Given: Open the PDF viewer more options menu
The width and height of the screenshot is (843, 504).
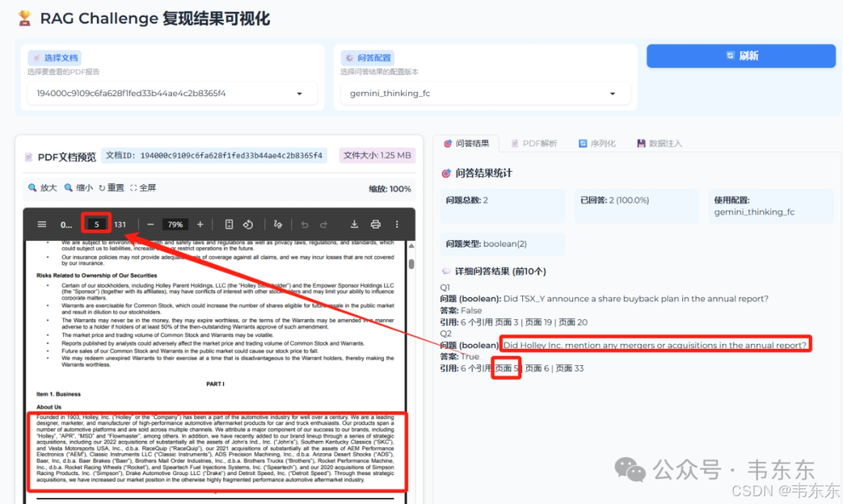Looking at the screenshot, I should pos(397,225).
